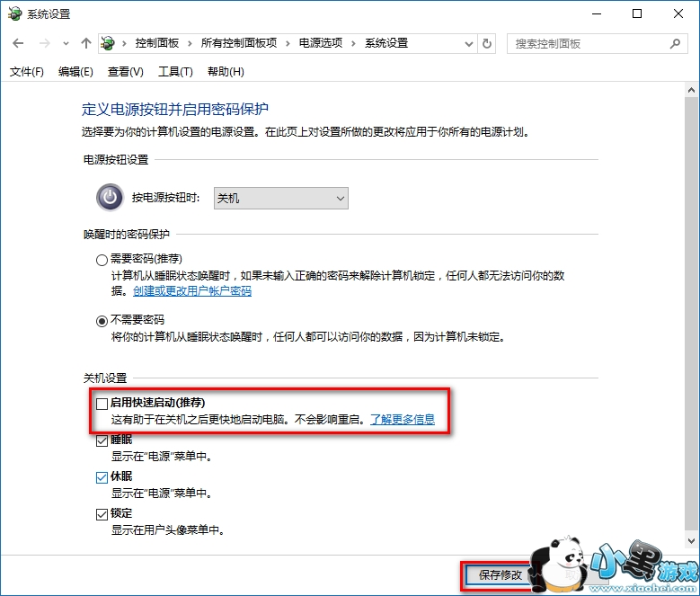
Task: Click the 定义电源按钮并启用密码保护 heading
Action: pyautogui.click(x=175, y=110)
